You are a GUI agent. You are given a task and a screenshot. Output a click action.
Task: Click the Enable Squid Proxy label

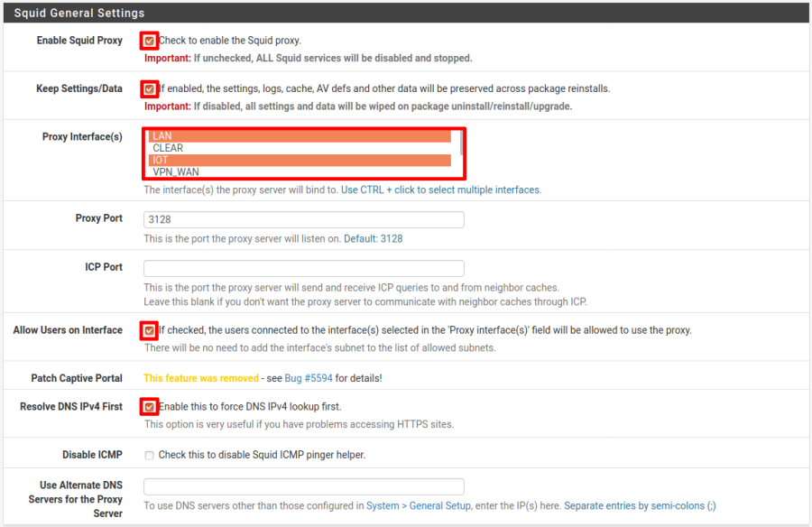(79, 41)
